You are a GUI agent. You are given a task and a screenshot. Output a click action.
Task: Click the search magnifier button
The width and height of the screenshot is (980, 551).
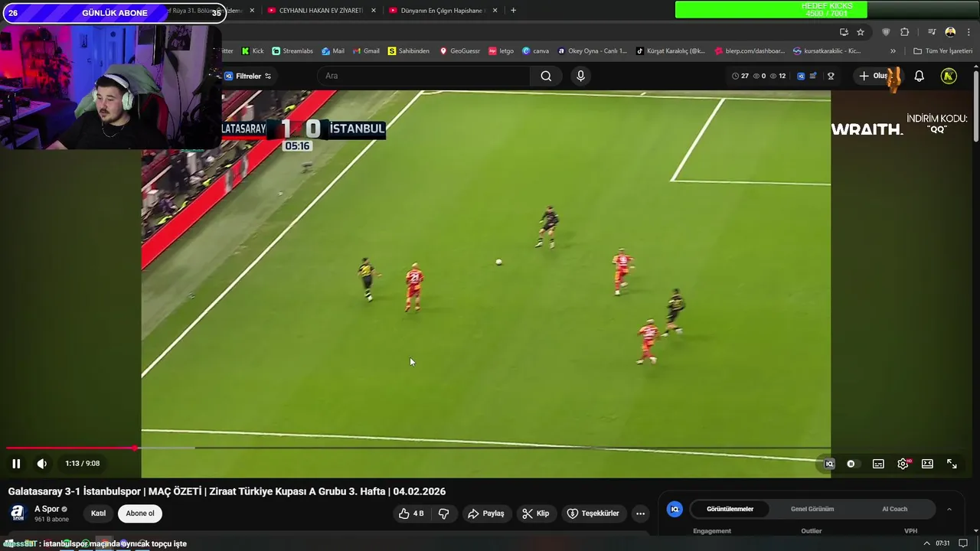[x=546, y=76]
